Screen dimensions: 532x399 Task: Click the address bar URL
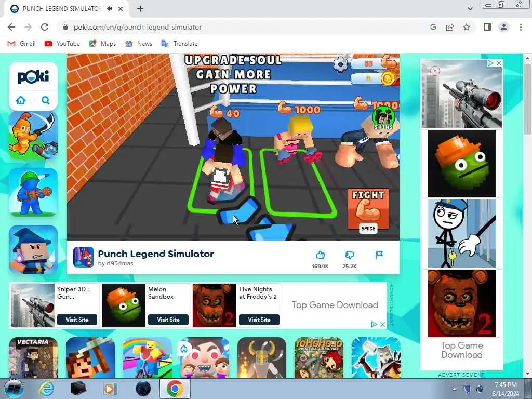(x=138, y=27)
